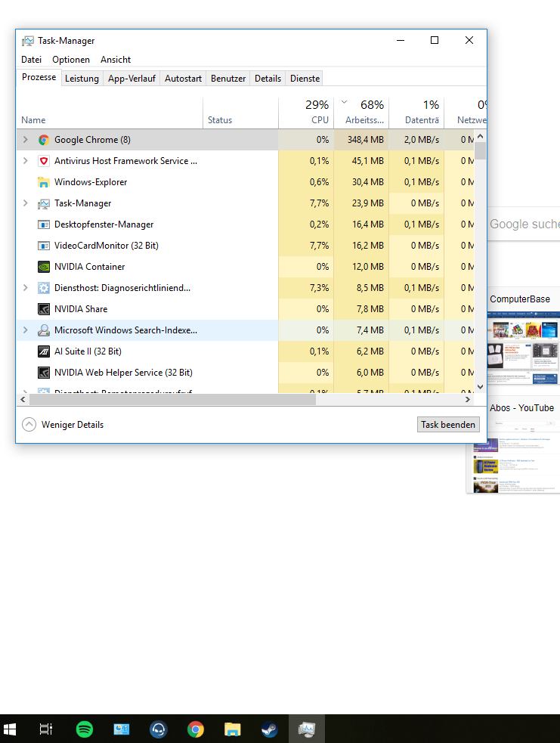Click the horizontal scrollbar thumb

[x=172, y=399]
